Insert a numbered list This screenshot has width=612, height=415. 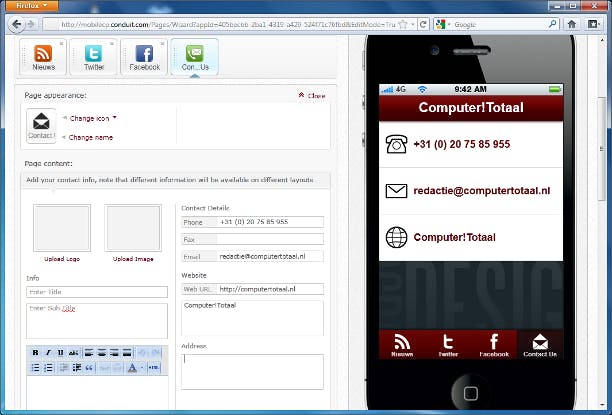(48, 368)
